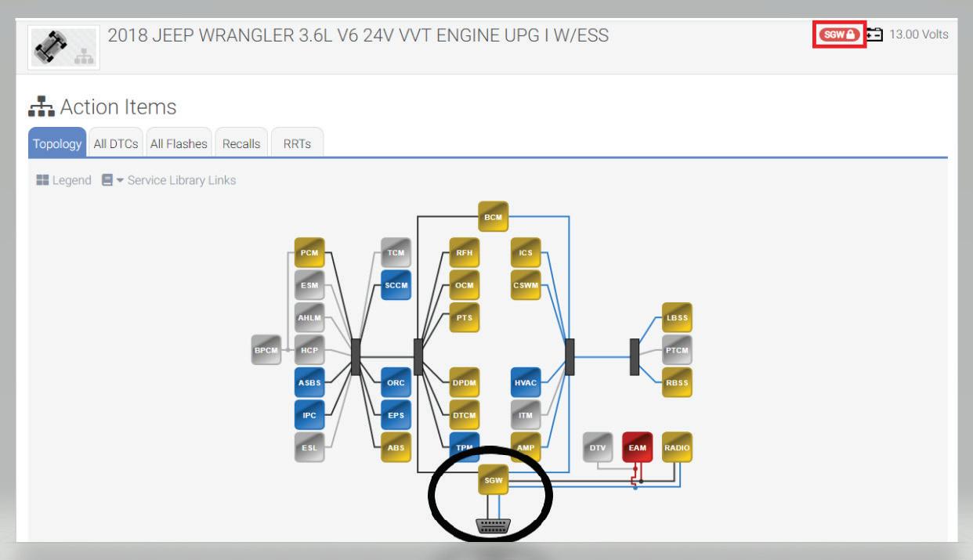Open the SGW gateway module node
Viewport: 973px width, 560px height.
coord(494,479)
